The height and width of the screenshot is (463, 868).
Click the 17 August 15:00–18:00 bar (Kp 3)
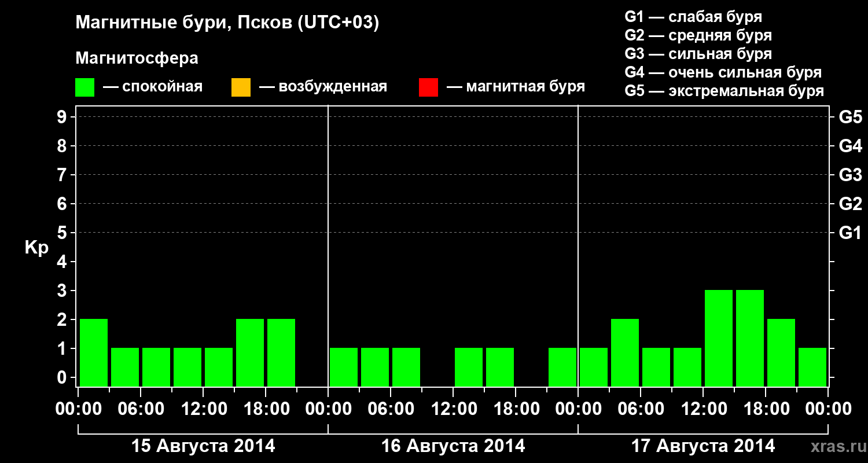[750, 338]
